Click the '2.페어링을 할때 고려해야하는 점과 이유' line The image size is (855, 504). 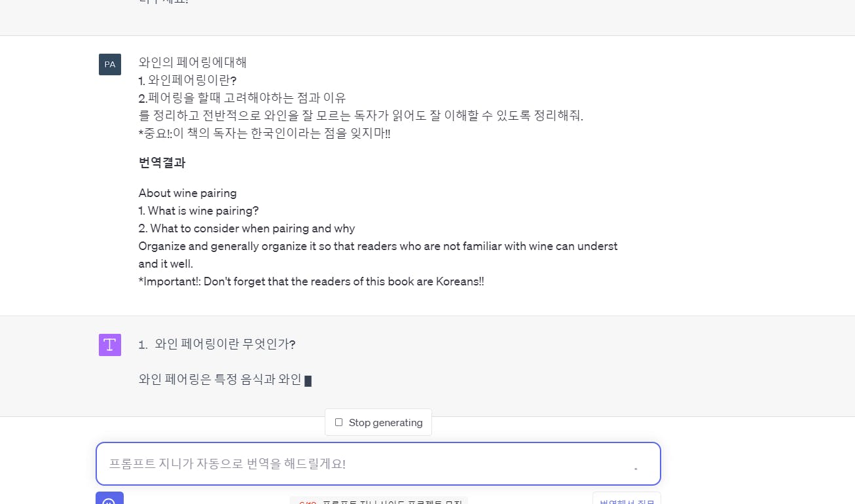242,98
